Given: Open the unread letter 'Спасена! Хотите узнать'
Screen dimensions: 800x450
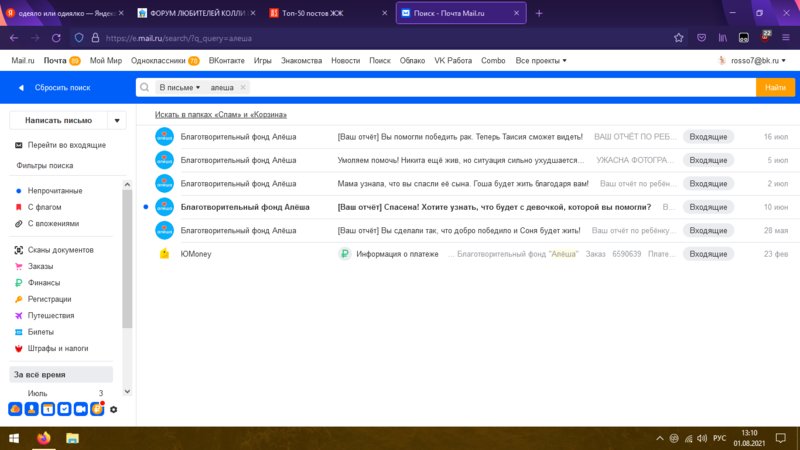Looking at the screenshot, I should click(x=494, y=207).
